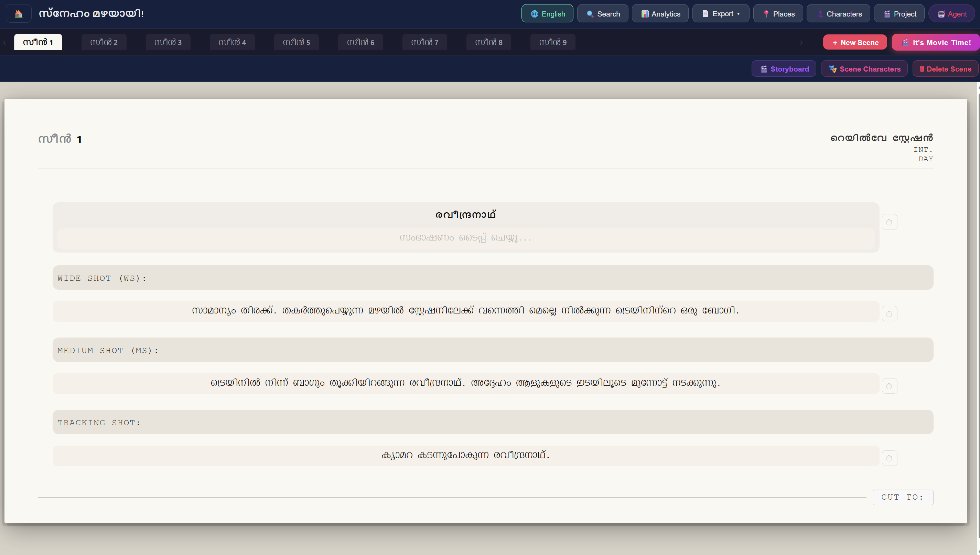
Task: Switch to the സീൻ 5 tab
Action: point(297,42)
